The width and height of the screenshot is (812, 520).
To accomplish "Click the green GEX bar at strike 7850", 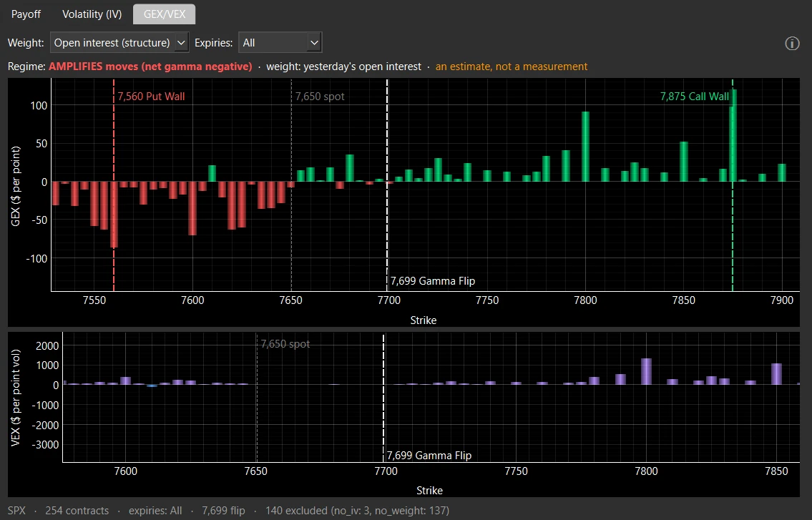I will [683, 162].
